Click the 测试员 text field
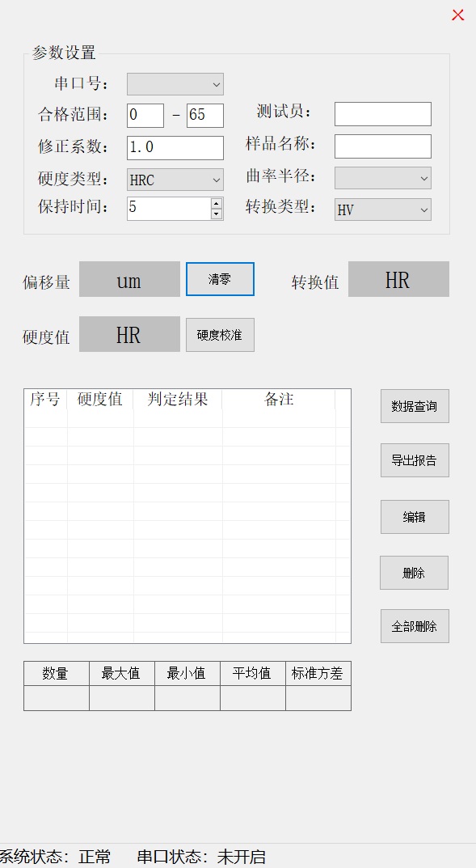Viewport: 476px width, 868px height. (382, 114)
